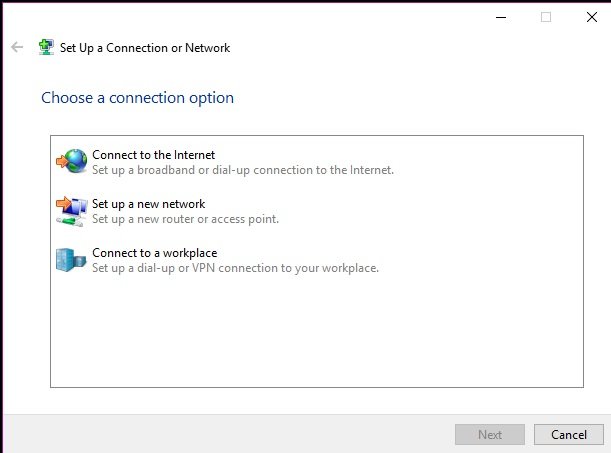
Task: Minimize the wizard window
Action: pos(501,17)
